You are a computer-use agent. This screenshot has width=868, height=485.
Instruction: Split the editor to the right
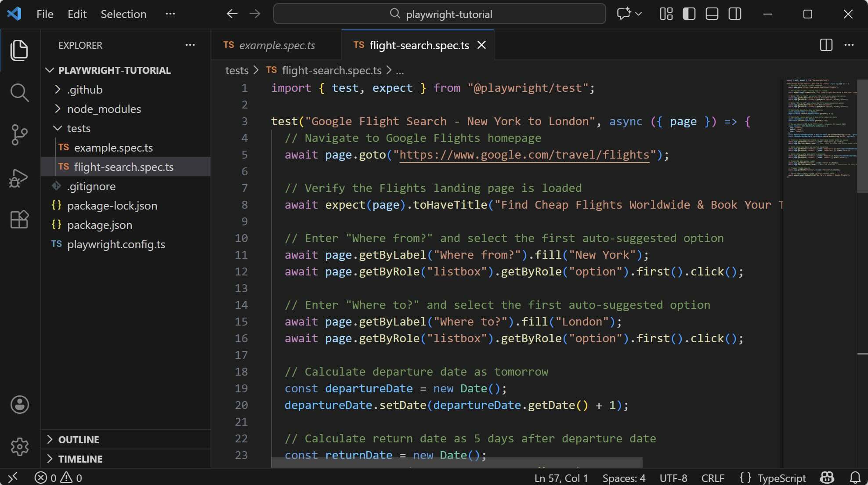(x=826, y=45)
